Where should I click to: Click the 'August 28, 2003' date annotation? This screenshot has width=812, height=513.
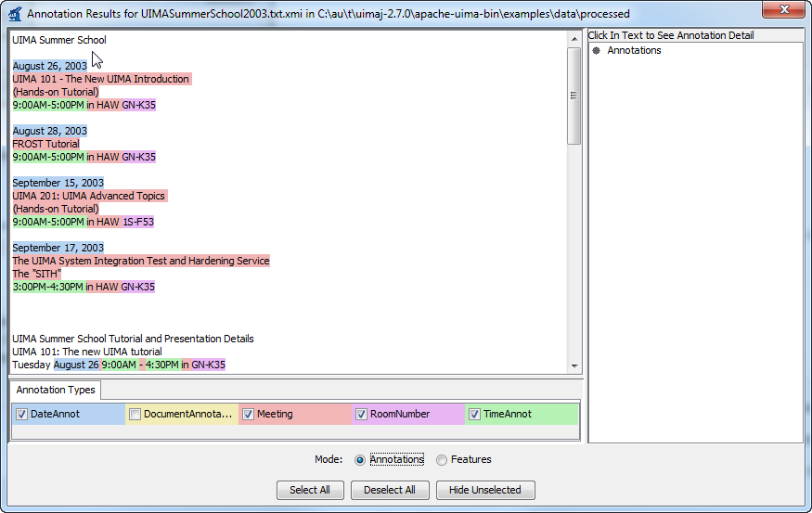pyautogui.click(x=50, y=131)
